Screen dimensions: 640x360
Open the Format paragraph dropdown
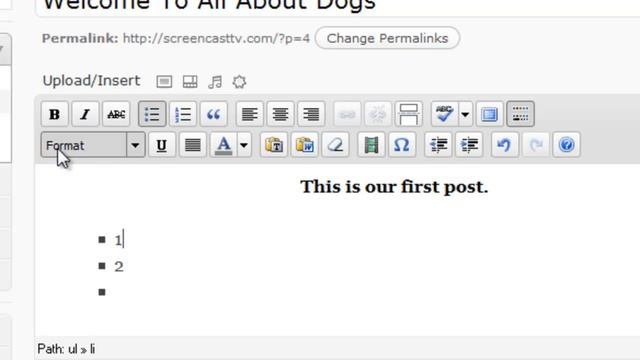coord(93,145)
